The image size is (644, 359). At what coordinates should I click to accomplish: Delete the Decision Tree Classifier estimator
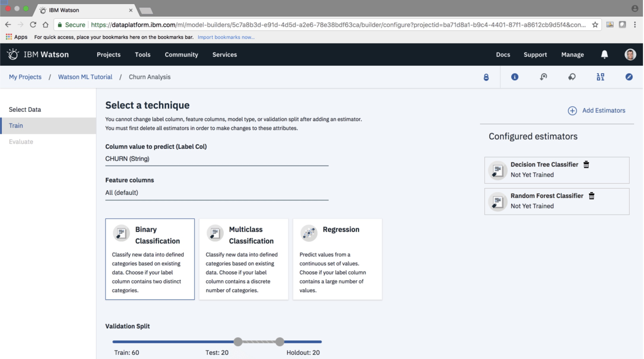586,165
